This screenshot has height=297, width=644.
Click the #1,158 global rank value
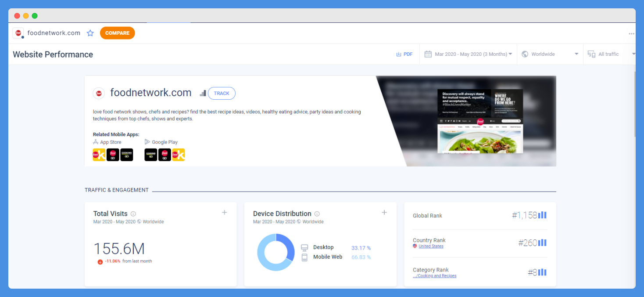(524, 215)
